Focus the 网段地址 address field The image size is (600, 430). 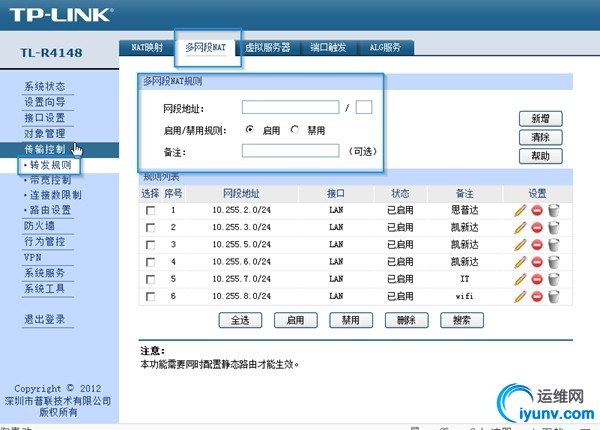pyautogui.click(x=290, y=107)
